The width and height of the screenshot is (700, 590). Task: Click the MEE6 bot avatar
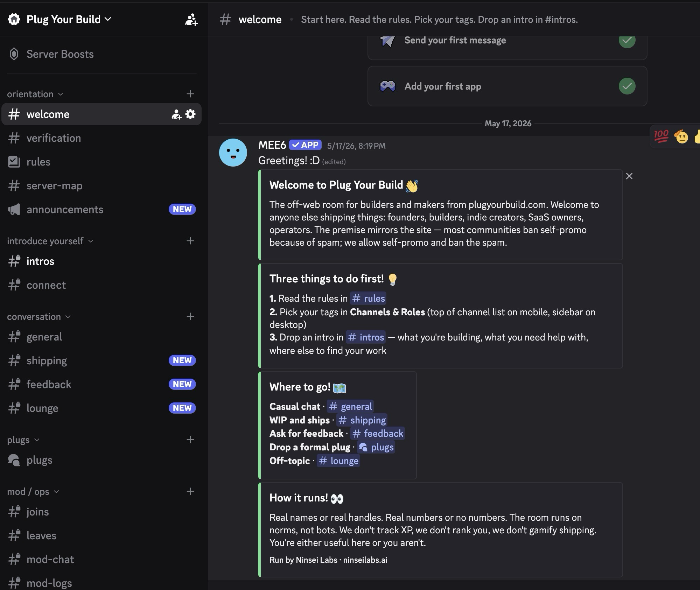(x=233, y=153)
